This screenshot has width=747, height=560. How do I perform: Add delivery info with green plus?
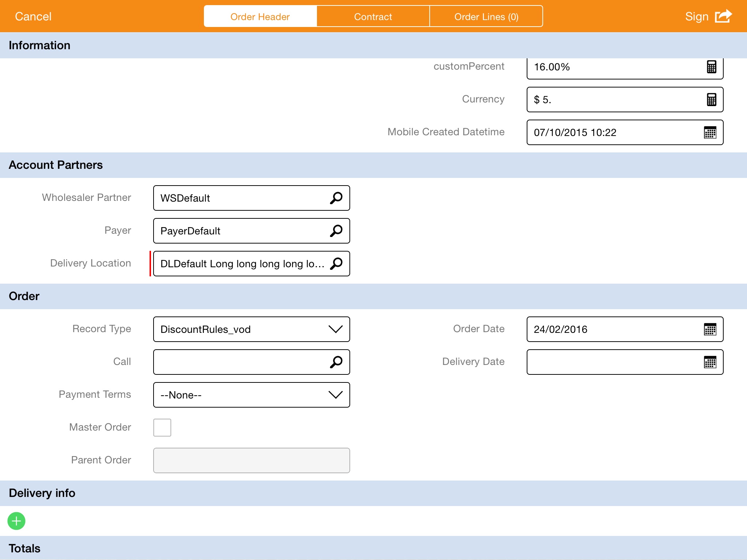(x=16, y=521)
